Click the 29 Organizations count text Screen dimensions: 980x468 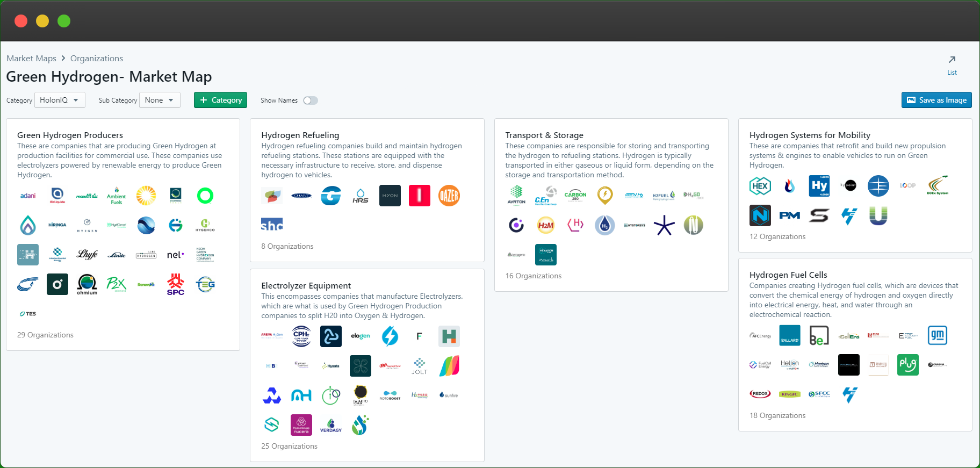point(45,335)
